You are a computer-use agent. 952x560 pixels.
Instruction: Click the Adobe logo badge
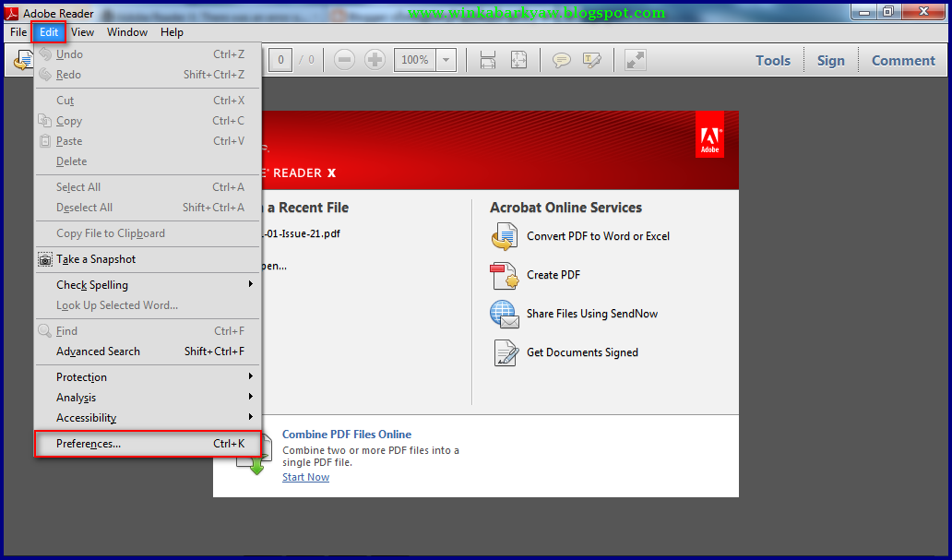[x=709, y=134]
